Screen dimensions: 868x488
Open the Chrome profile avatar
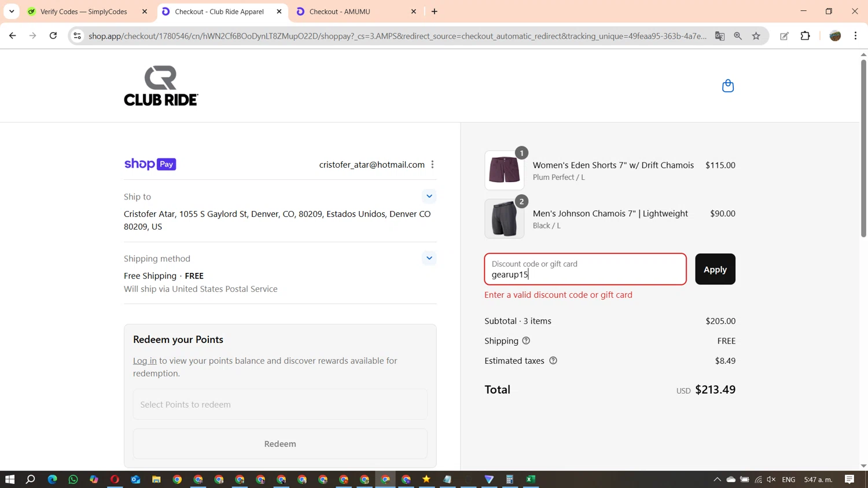(x=835, y=36)
